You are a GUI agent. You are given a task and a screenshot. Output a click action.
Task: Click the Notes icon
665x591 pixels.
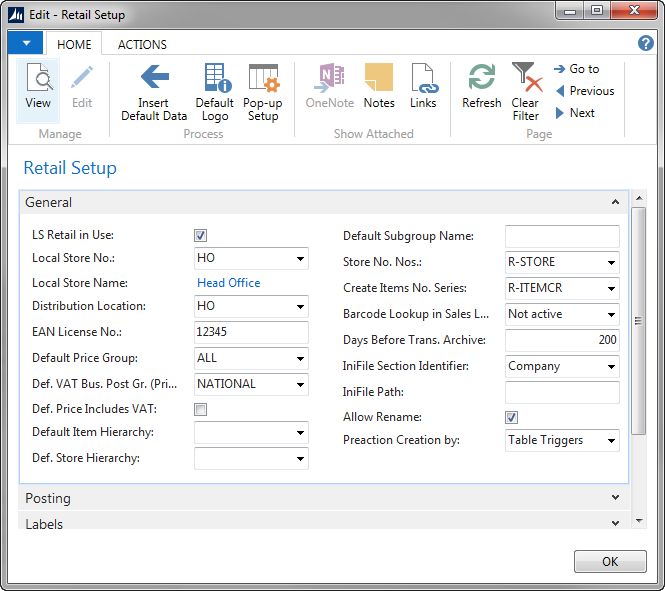coord(379,79)
